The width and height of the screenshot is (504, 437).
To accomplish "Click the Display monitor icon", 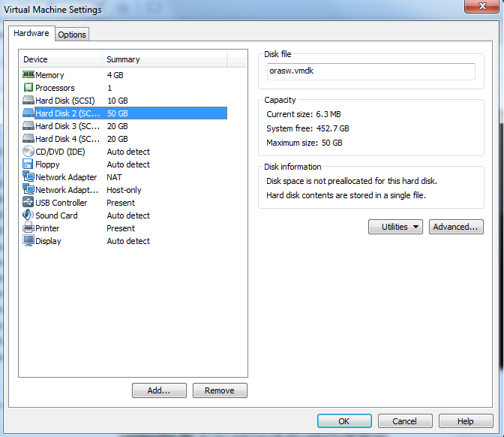I will tap(28, 241).
